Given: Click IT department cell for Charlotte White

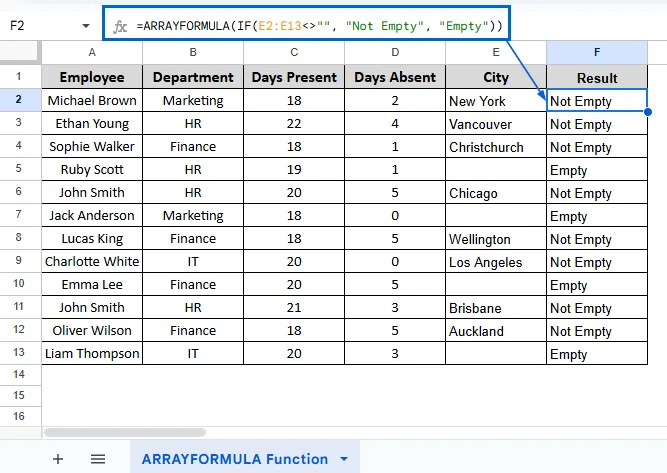Looking at the screenshot, I should pyautogui.click(x=193, y=261).
